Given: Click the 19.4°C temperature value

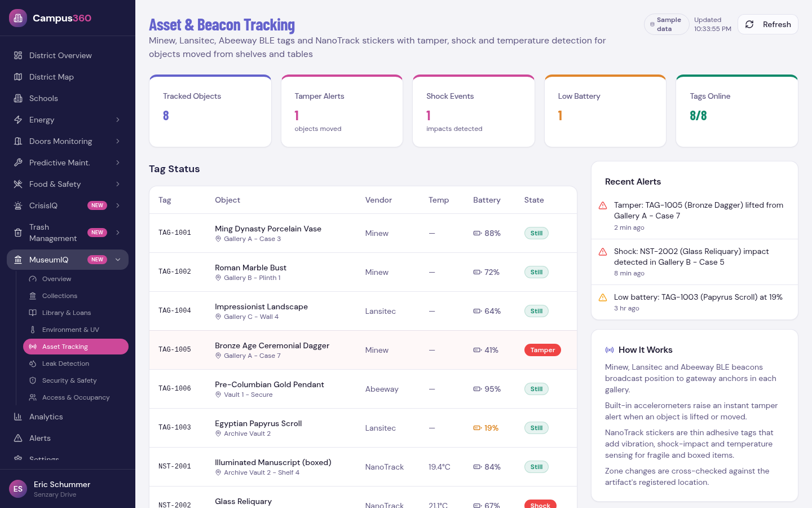Looking at the screenshot, I should coord(439,467).
